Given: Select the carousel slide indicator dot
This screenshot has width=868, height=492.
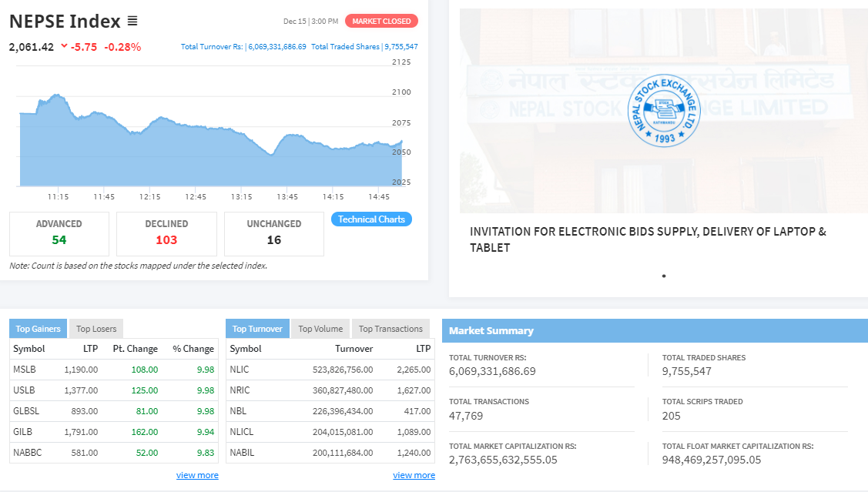Looking at the screenshot, I should 664,276.
